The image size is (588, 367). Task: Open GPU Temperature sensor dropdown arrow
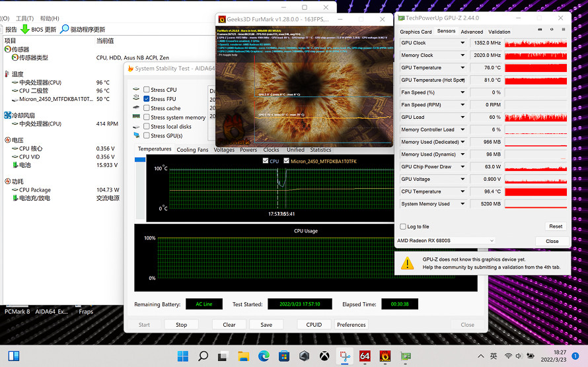coord(462,68)
